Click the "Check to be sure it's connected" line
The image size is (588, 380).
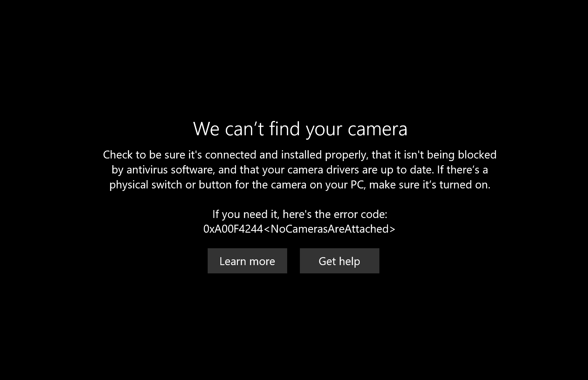[x=300, y=155]
